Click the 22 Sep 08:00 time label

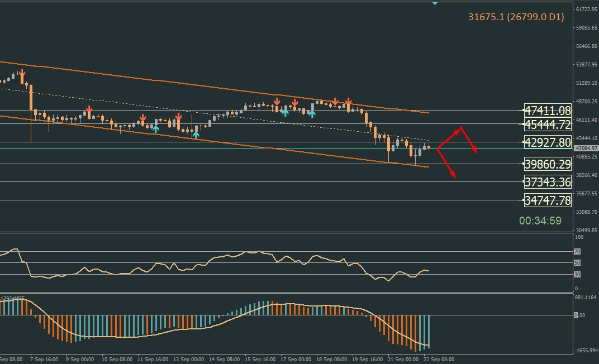[x=439, y=359]
